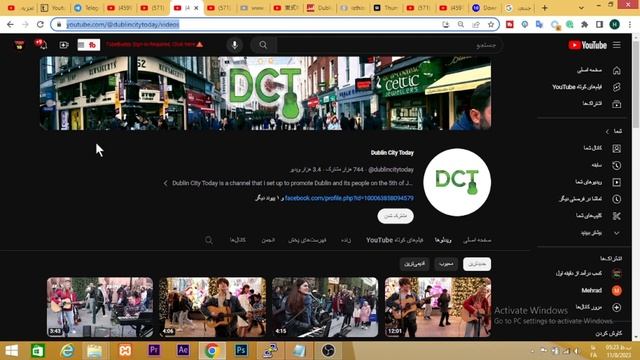
Task: Click the channel search magnifier icon
Action: pyautogui.click(x=209, y=240)
